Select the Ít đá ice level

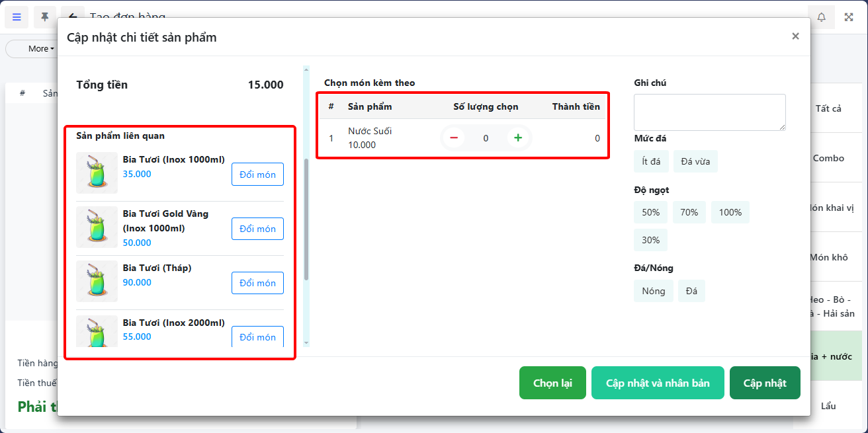tap(651, 161)
